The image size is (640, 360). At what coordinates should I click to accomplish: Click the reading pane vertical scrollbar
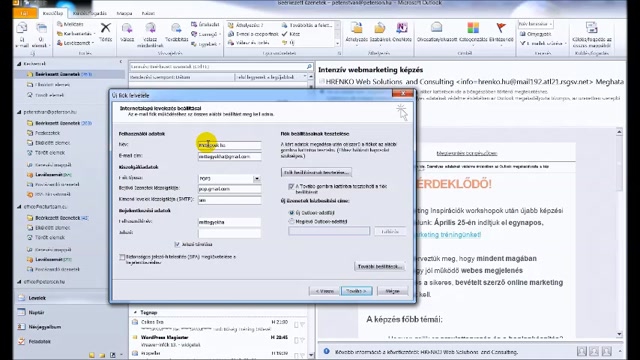[x=619, y=233]
